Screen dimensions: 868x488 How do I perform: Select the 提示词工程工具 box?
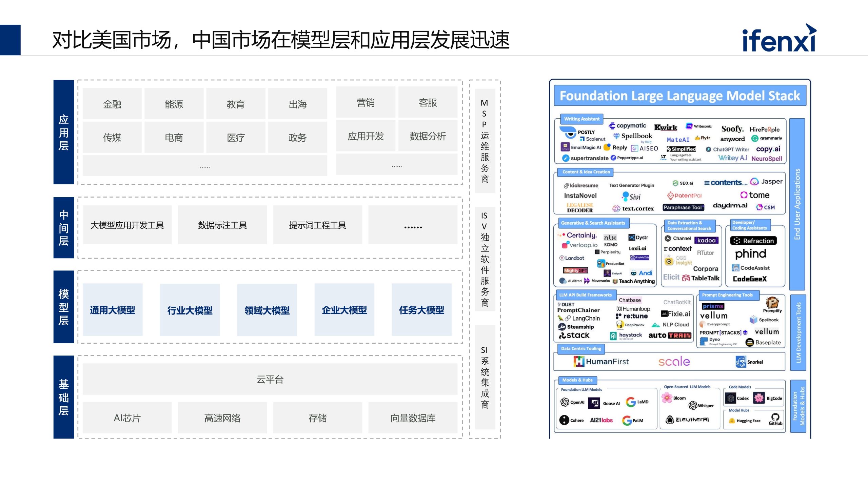click(317, 225)
